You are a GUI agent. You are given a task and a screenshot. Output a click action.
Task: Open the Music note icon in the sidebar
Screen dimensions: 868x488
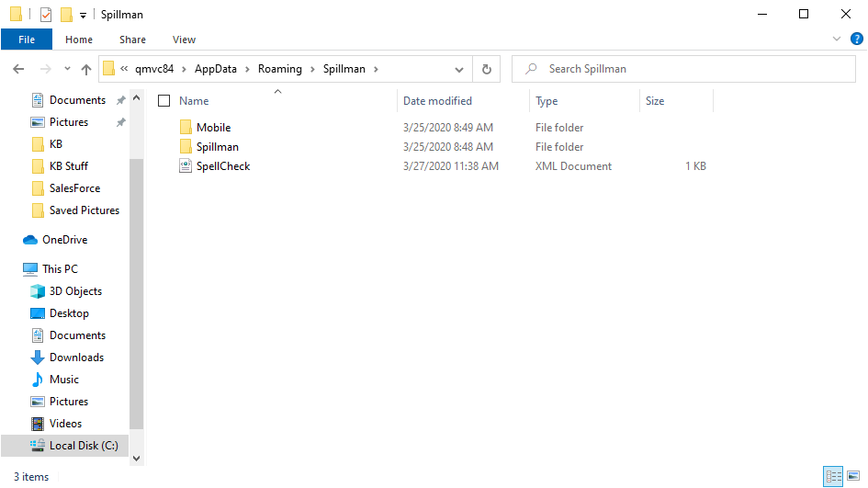(37, 380)
